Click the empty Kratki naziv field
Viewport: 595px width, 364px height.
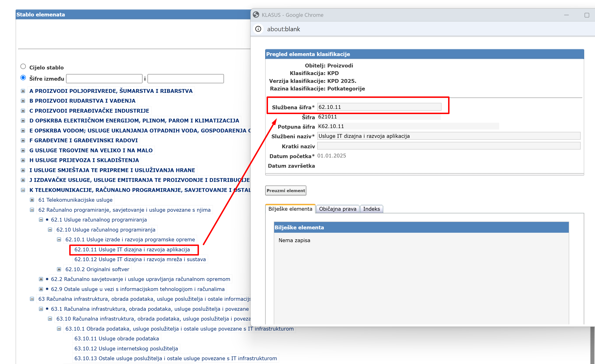tap(449, 146)
